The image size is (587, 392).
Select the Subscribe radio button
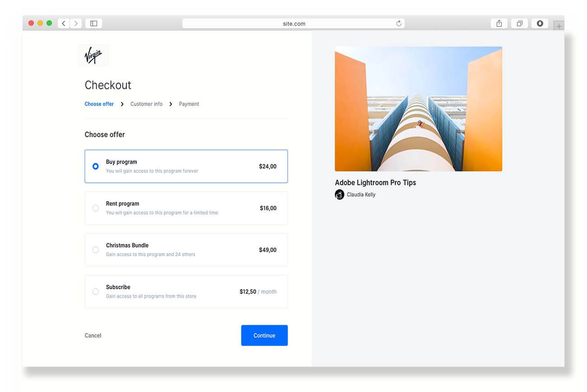95,291
